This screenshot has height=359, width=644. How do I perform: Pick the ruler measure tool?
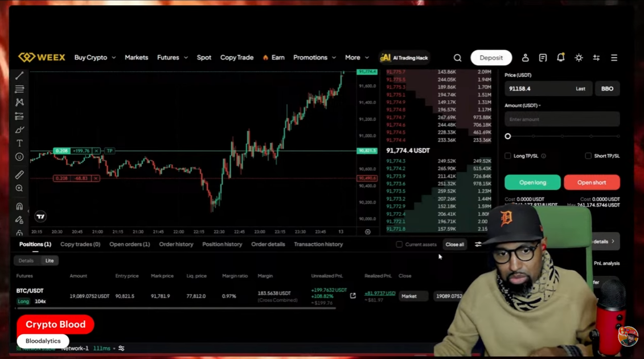[19, 175]
